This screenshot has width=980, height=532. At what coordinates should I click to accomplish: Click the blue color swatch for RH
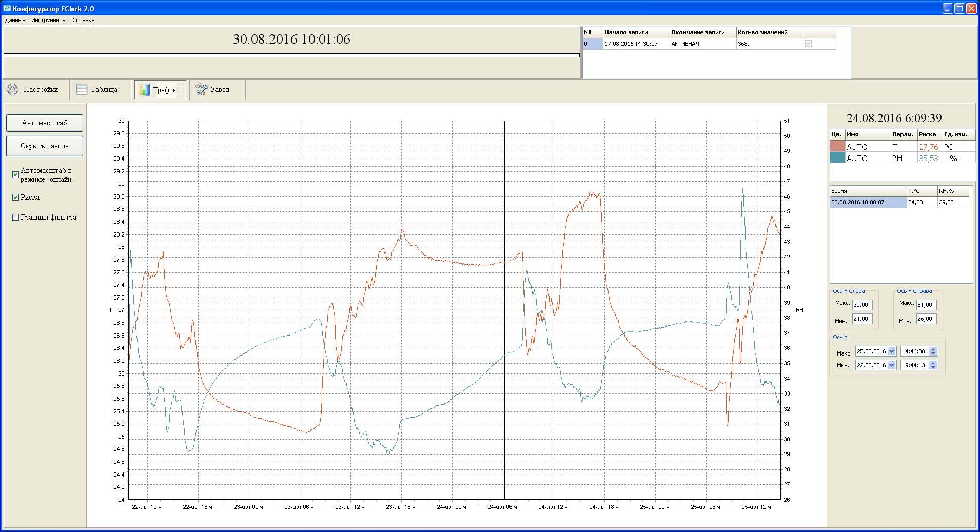click(837, 158)
